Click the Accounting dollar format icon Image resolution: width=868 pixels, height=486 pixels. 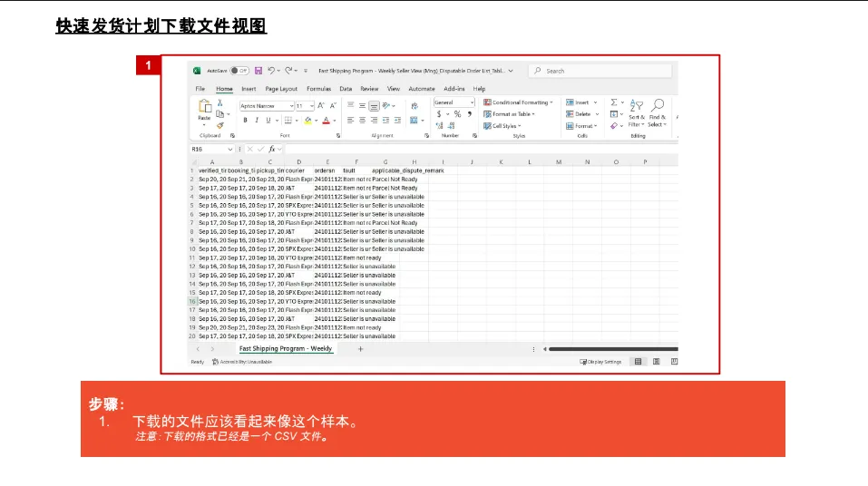pos(439,114)
